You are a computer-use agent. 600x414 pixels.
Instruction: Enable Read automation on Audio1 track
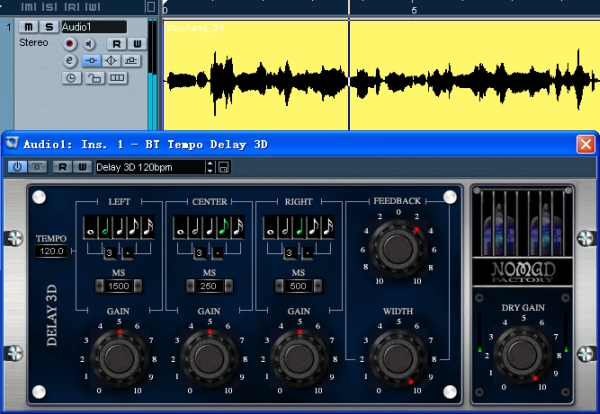pyautogui.click(x=117, y=44)
